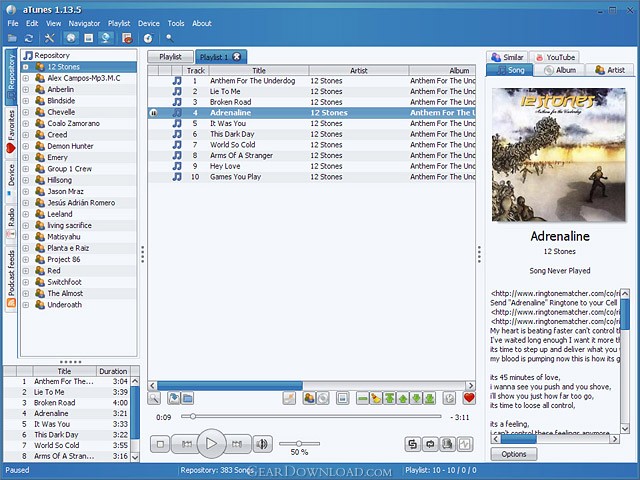The height and width of the screenshot is (480, 640).
Task: Click the volume slider at 50 %
Action: 299,443
